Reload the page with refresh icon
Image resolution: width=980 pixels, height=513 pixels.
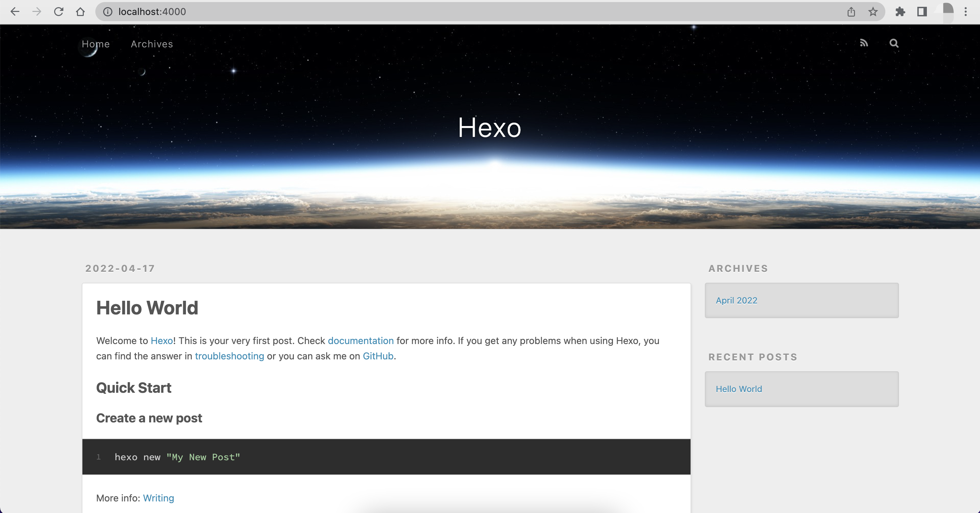59,12
